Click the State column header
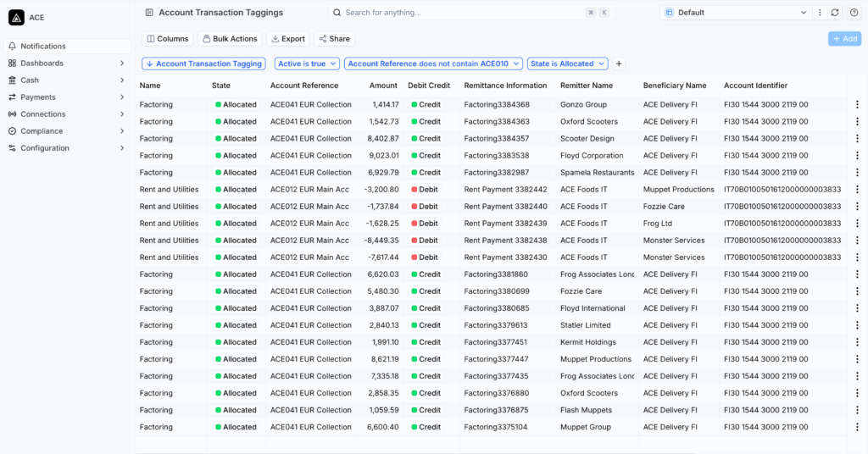The height and width of the screenshot is (454, 868). [221, 86]
